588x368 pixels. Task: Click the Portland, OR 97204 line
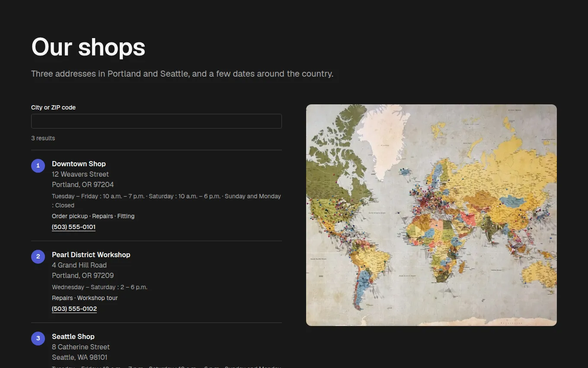click(83, 184)
